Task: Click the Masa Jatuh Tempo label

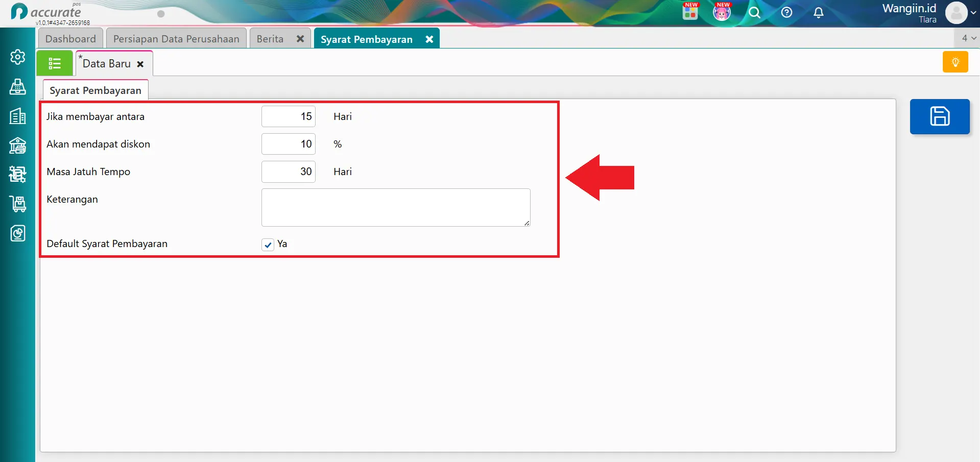Action: point(88,172)
